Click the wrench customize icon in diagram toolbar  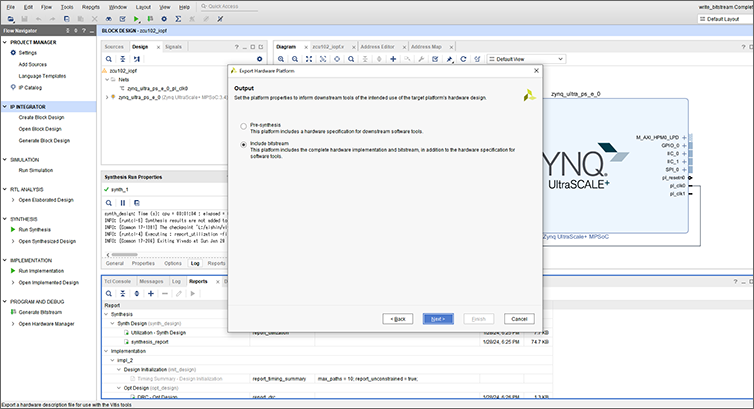(421, 59)
